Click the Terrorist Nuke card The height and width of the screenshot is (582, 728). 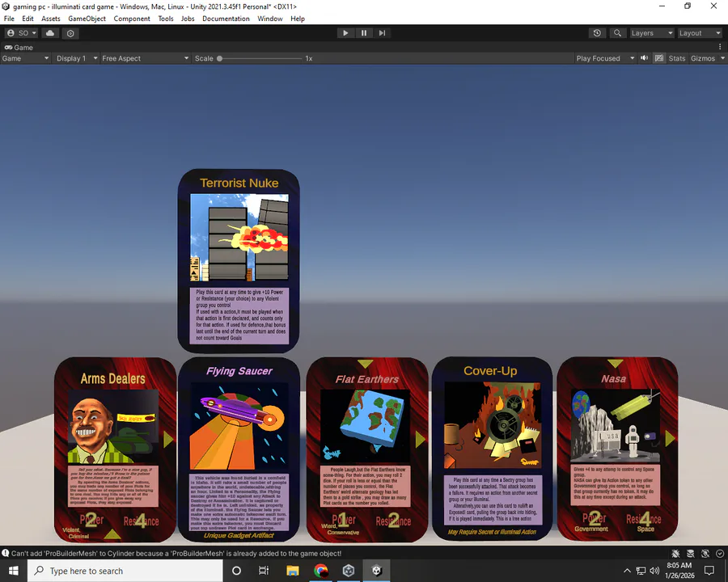pos(239,261)
